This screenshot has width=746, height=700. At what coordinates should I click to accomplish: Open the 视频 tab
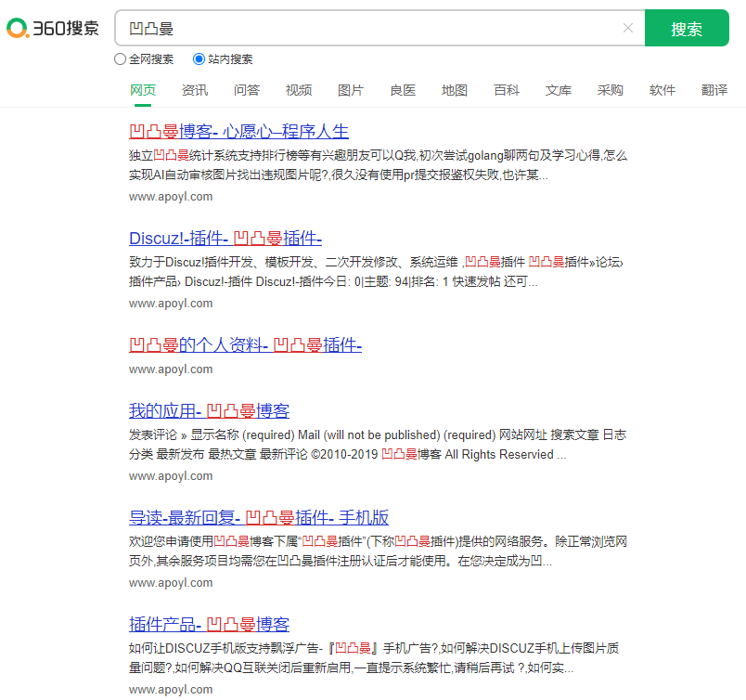click(298, 90)
